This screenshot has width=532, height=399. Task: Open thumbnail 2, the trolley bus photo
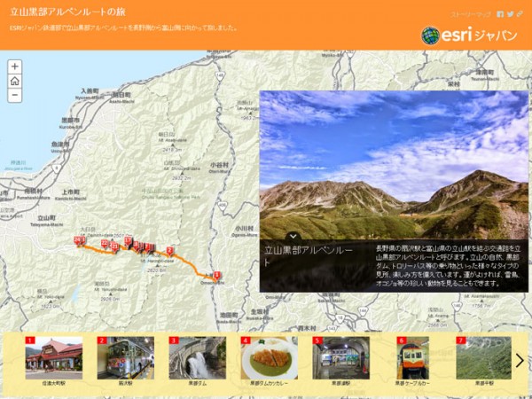[x=126, y=358]
